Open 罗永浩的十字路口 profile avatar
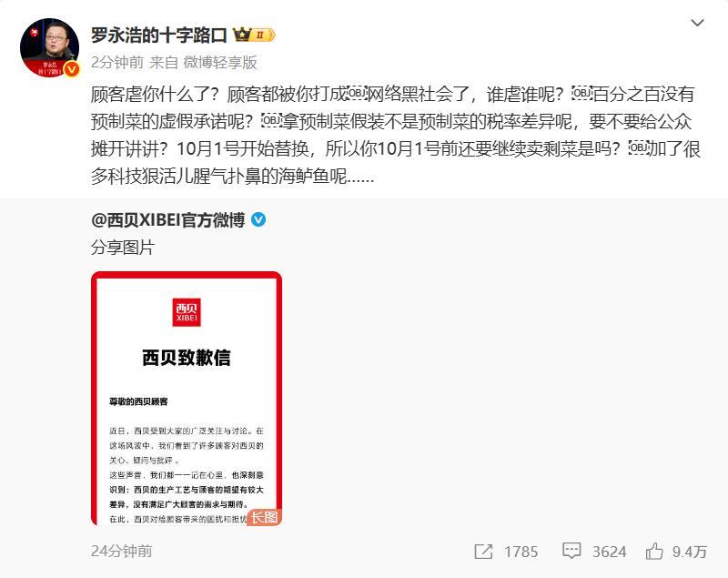 pos(49,47)
